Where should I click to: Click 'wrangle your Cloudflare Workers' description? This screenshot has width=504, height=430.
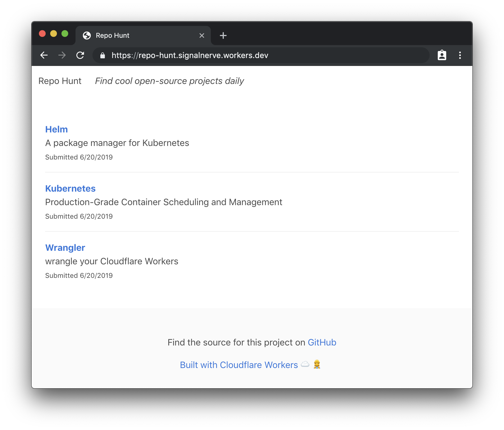[x=112, y=261]
